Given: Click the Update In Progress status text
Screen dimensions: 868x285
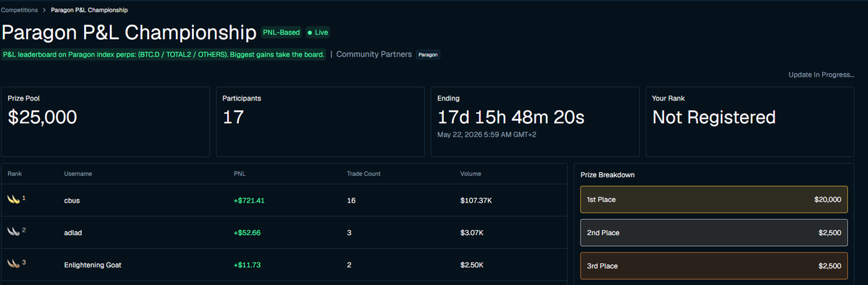Looking at the screenshot, I should tap(822, 75).
